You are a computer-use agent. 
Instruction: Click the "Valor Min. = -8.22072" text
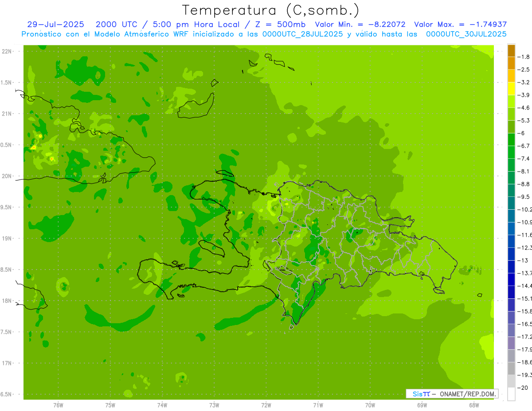point(360,25)
